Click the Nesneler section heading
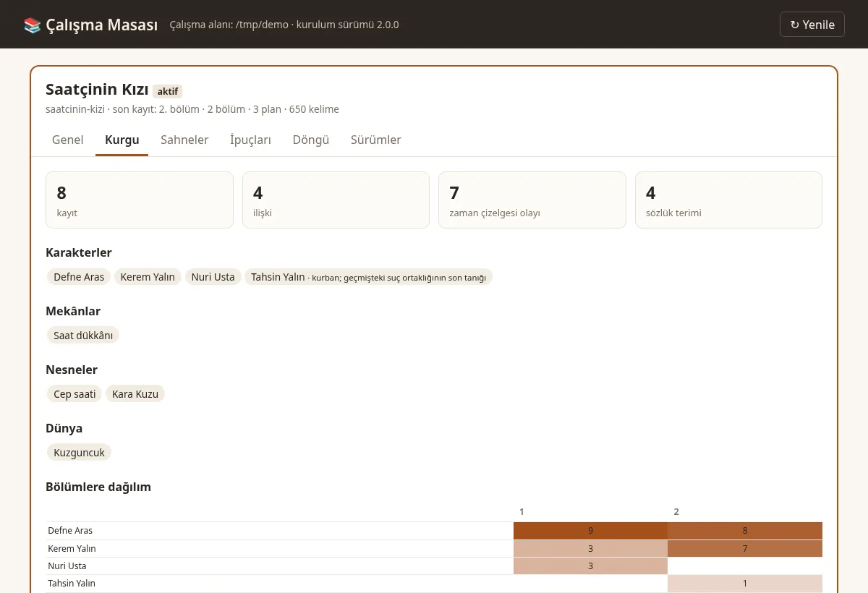 pos(72,370)
